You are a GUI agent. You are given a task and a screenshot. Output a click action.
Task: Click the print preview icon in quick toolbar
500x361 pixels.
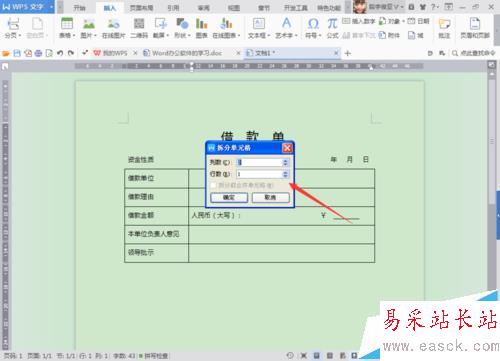[x=49, y=53]
